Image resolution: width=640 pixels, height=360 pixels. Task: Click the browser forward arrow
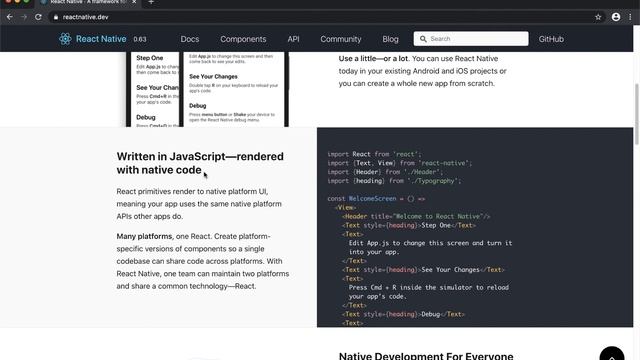coord(24,17)
